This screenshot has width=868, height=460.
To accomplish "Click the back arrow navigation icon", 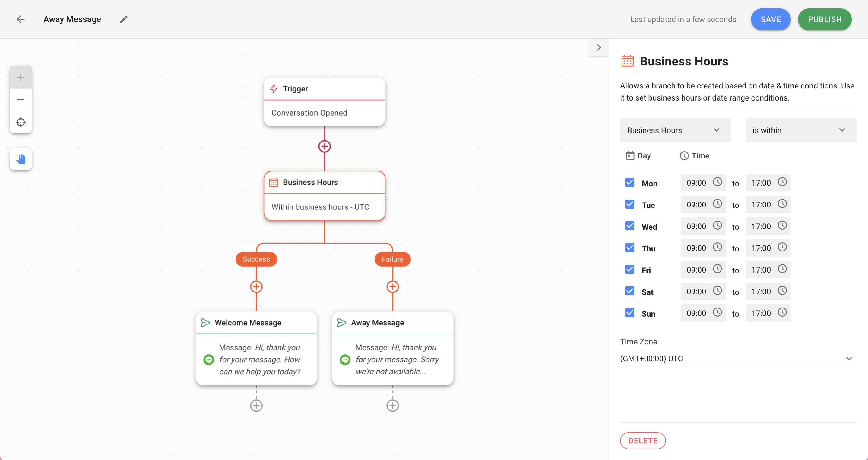I will (21, 19).
